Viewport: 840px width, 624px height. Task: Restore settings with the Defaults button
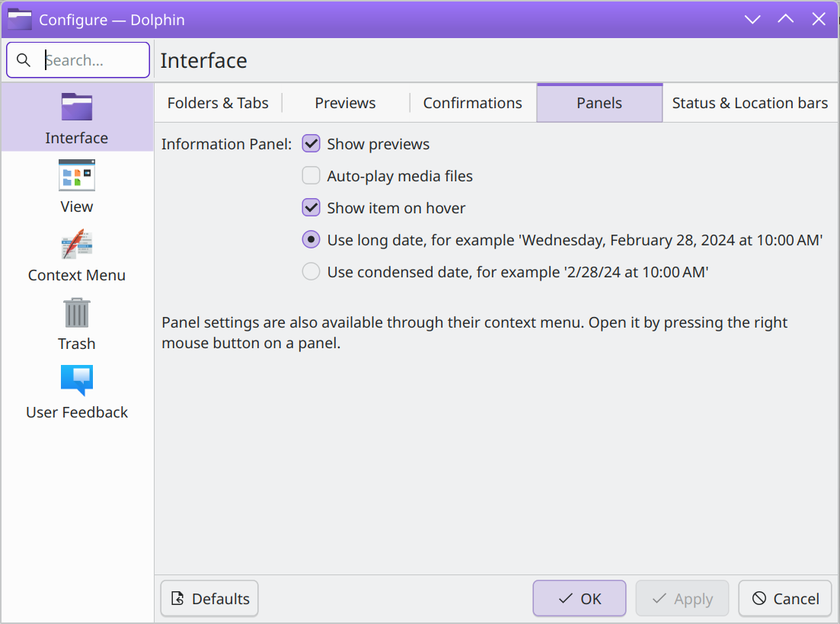pyautogui.click(x=209, y=598)
